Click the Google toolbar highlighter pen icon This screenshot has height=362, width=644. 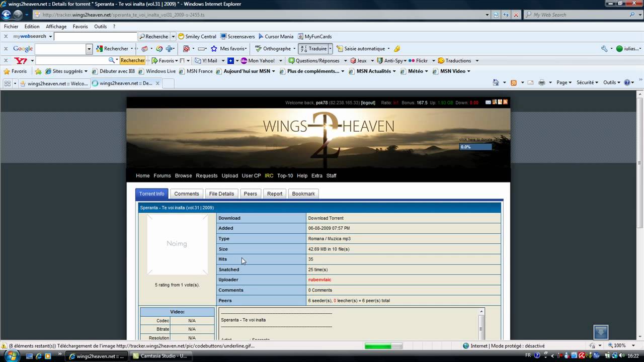click(397, 49)
